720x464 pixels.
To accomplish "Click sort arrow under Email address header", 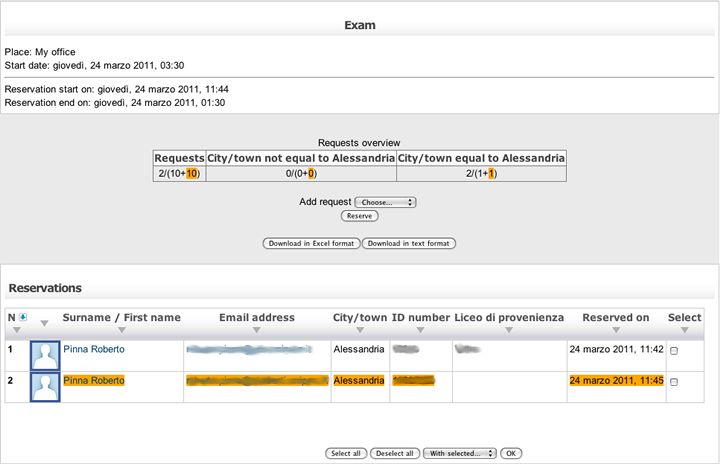I will pos(257,330).
